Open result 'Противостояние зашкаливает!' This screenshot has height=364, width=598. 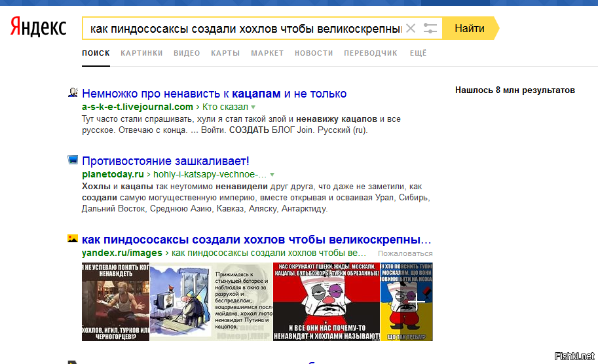point(166,161)
